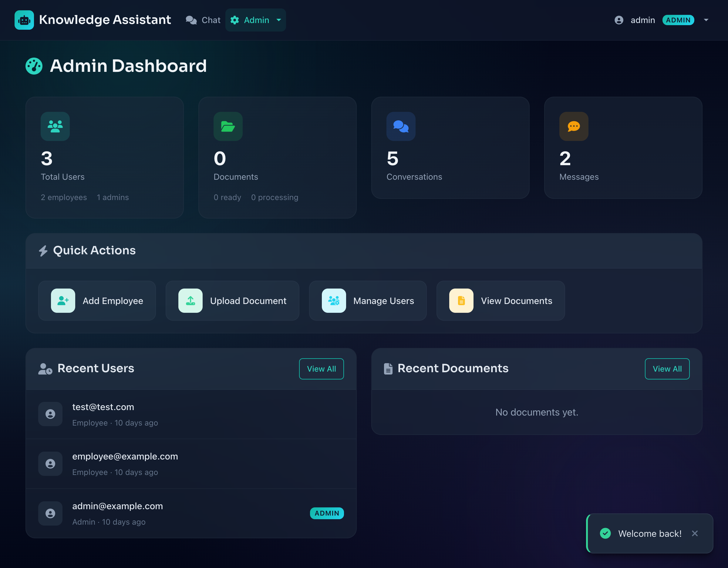Viewport: 728px width, 568px height.
Task: Open the user account dropdown caret
Action: point(706,20)
